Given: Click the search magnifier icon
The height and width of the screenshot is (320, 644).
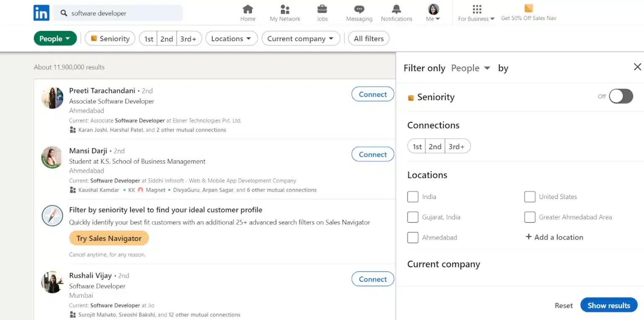Looking at the screenshot, I should [x=64, y=13].
